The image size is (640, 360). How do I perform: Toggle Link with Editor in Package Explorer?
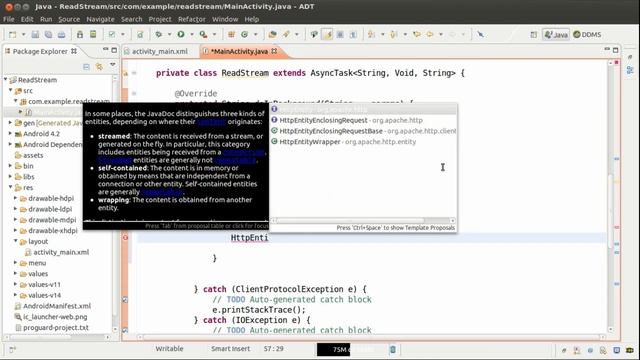99,66
